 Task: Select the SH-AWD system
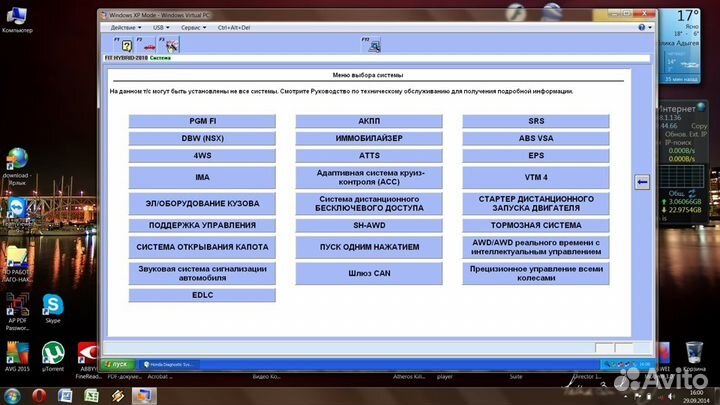pos(369,225)
